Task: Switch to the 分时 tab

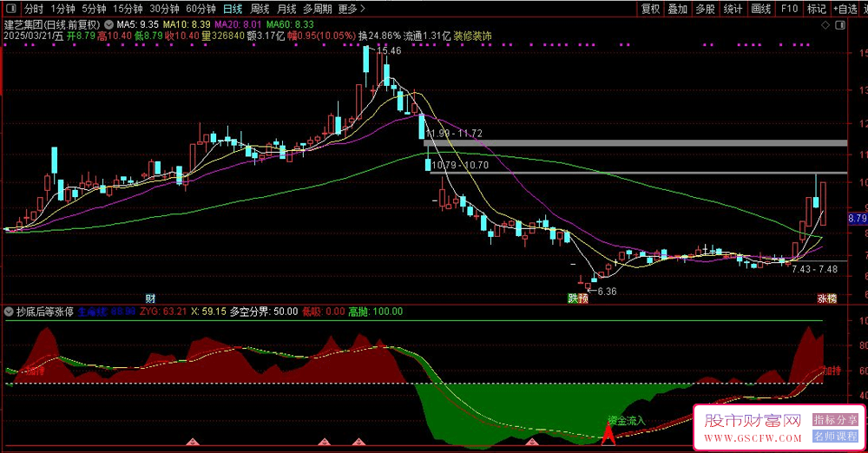Action: (35, 9)
